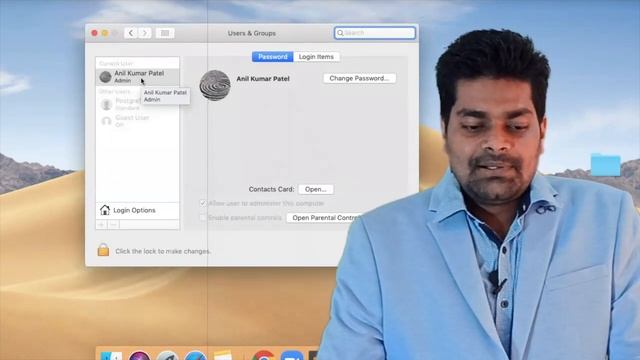This screenshot has height=360, width=640.
Task: Click the Search field in Users & Groups
Action: tap(375, 33)
